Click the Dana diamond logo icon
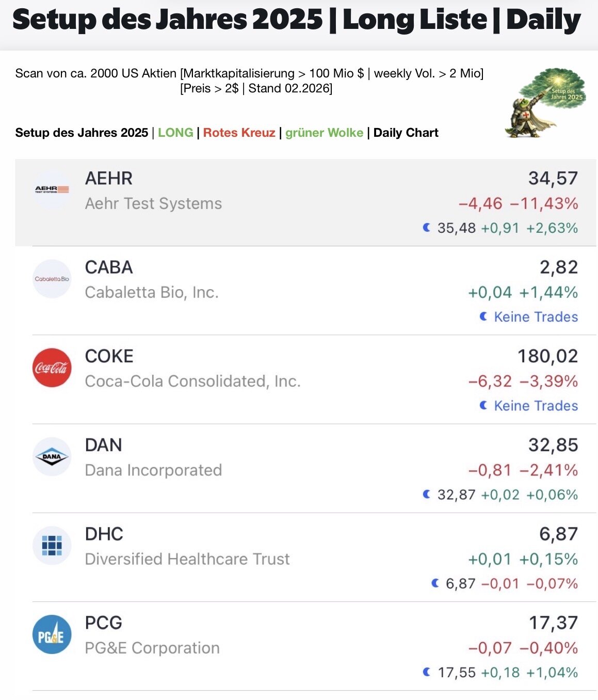This screenshot has height=700, width=598. [52, 456]
